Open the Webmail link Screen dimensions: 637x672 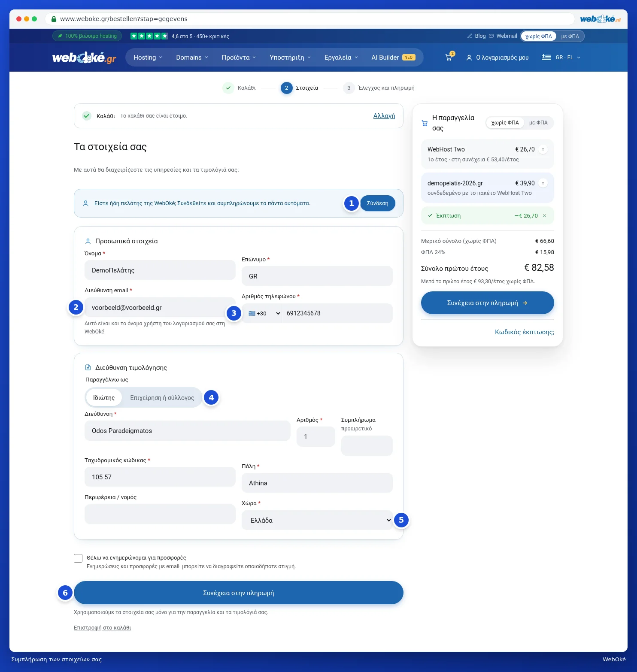coord(503,36)
